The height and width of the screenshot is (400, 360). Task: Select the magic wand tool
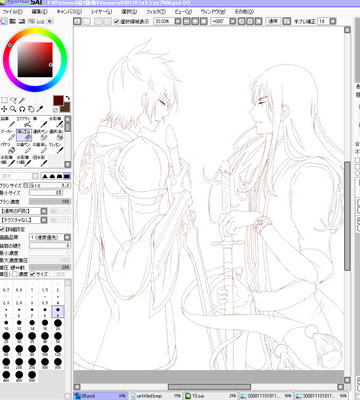(x=22, y=100)
